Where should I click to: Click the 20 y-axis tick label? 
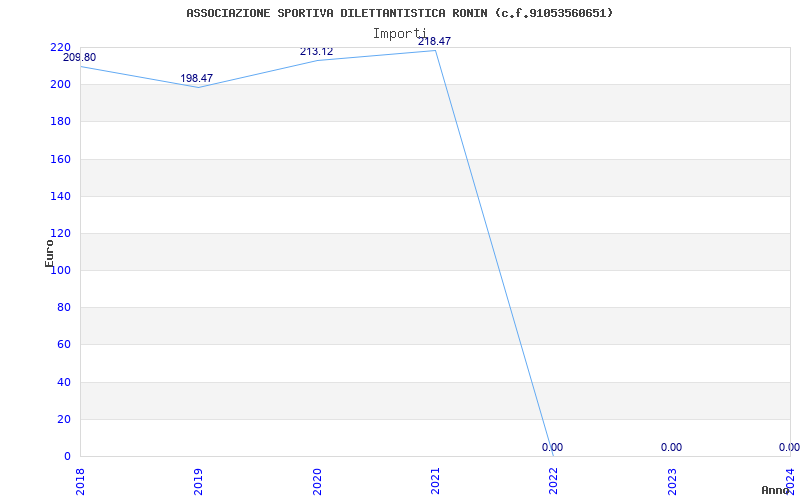click(x=64, y=419)
